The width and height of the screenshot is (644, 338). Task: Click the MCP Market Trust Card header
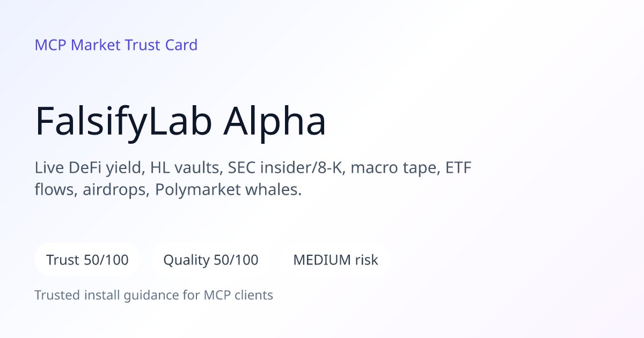pos(116,45)
